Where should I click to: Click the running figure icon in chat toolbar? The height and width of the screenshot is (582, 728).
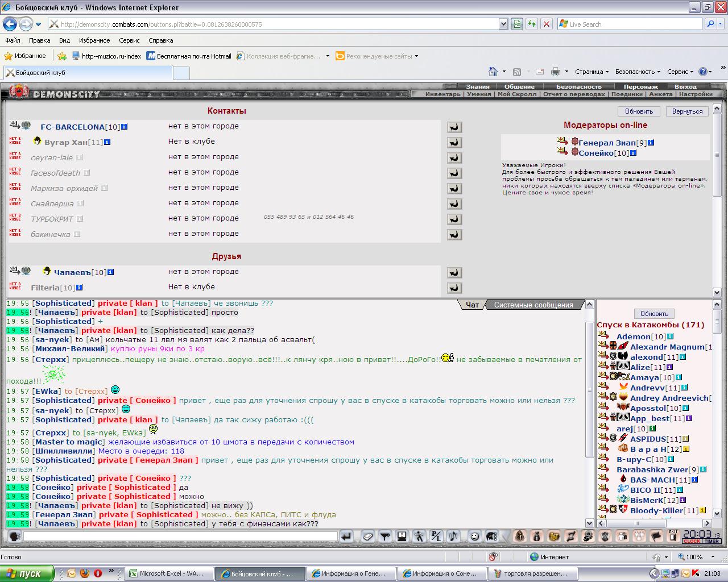click(419, 536)
